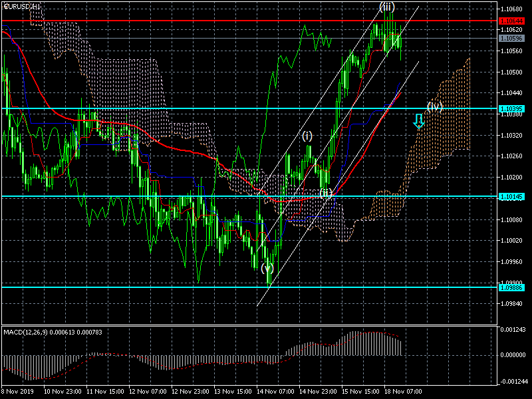Screen dimensions: 532x399
Task: Select the wave (v) label at the low
Action: coord(267,269)
